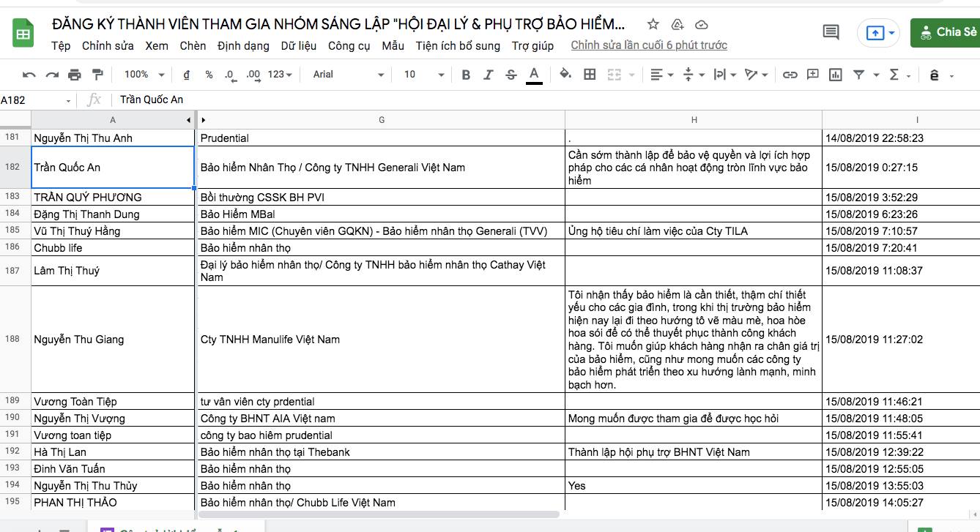Insert a comment via the toolbar icon
The image size is (980, 532).
pos(812,75)
